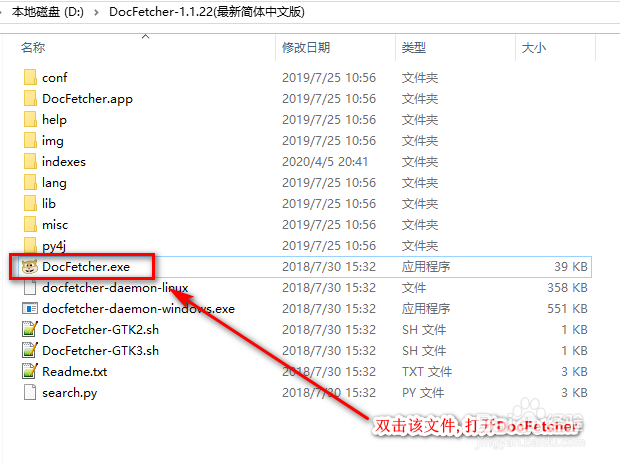Click the PY 文件 type of search.py

(x=423, y=392)
